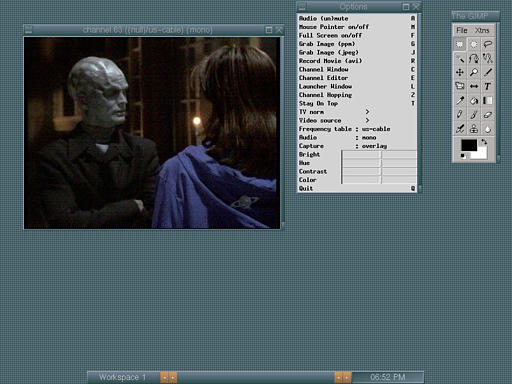Select the magnify zoom tool
The height and width of the screenshot is (384, 512).
[x=474, y=72]
